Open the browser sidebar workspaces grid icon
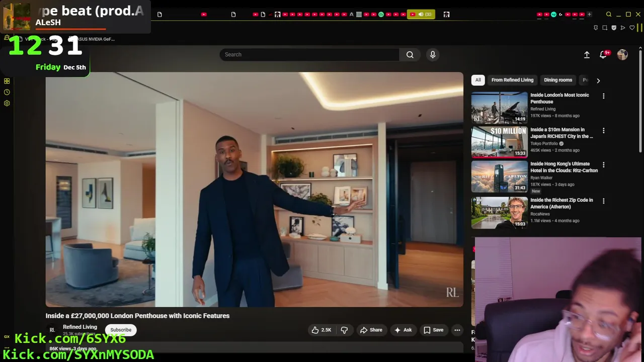Image resolution: width=644 pixels, height=362 pixels. tap(7, 81)
